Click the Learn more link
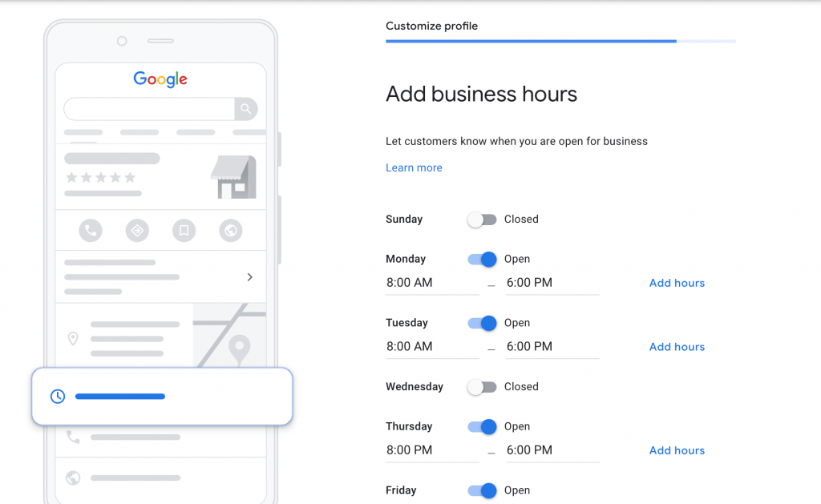This screenshot has height=504, width=821. tap(414, 167)
